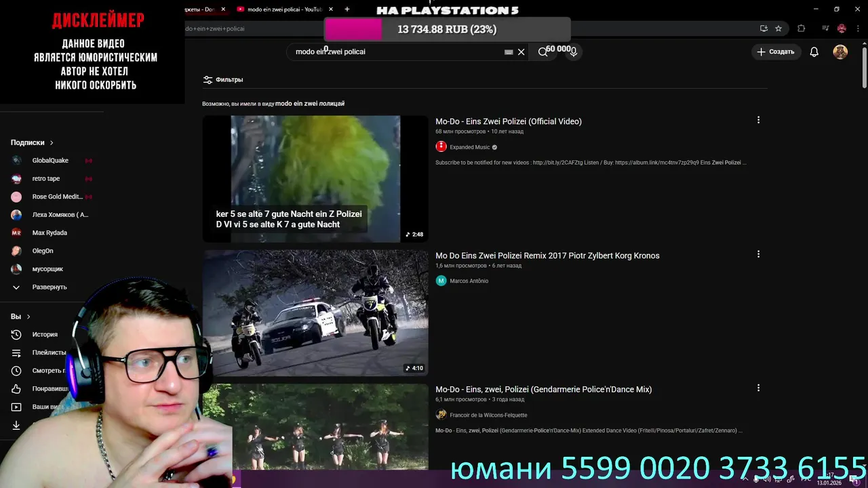Start voice search with microphone icon
Screen dimensions: 868x488
point(573,52)
